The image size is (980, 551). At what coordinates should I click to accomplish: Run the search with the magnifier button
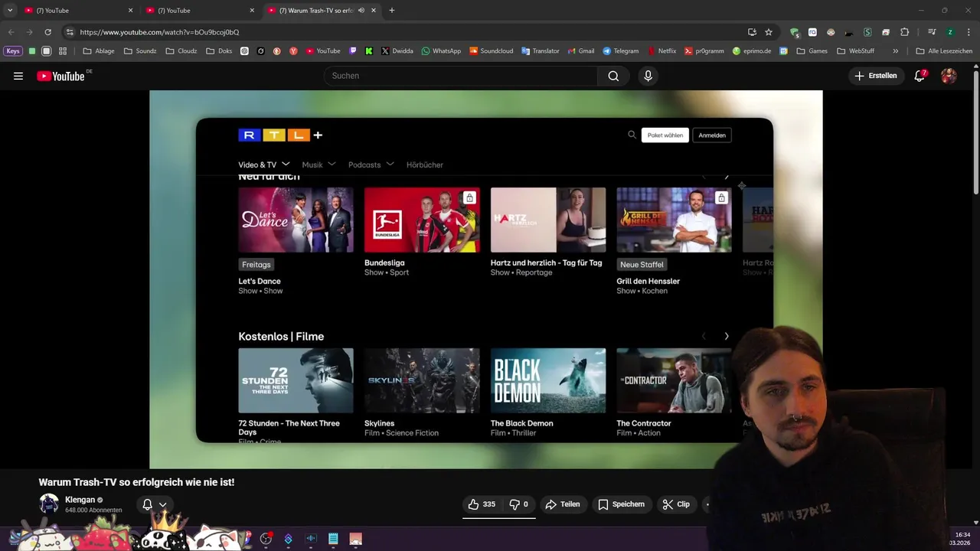613,76
